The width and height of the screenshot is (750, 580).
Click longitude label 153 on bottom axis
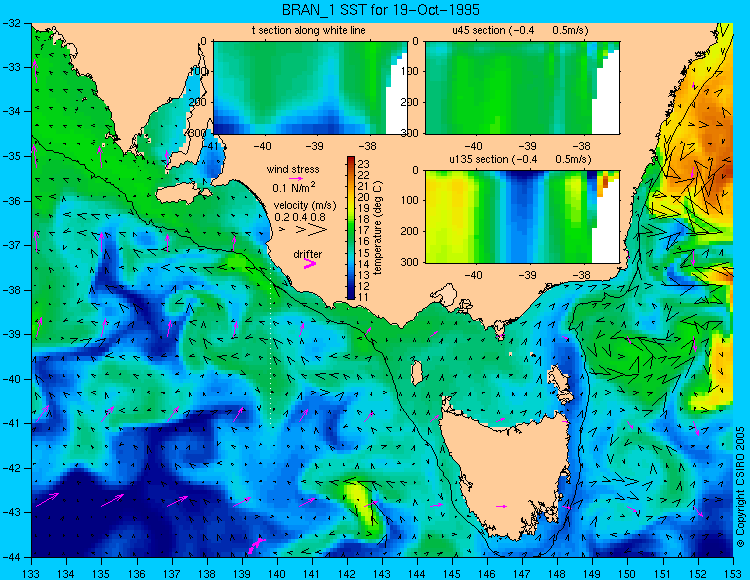[733, 573]
